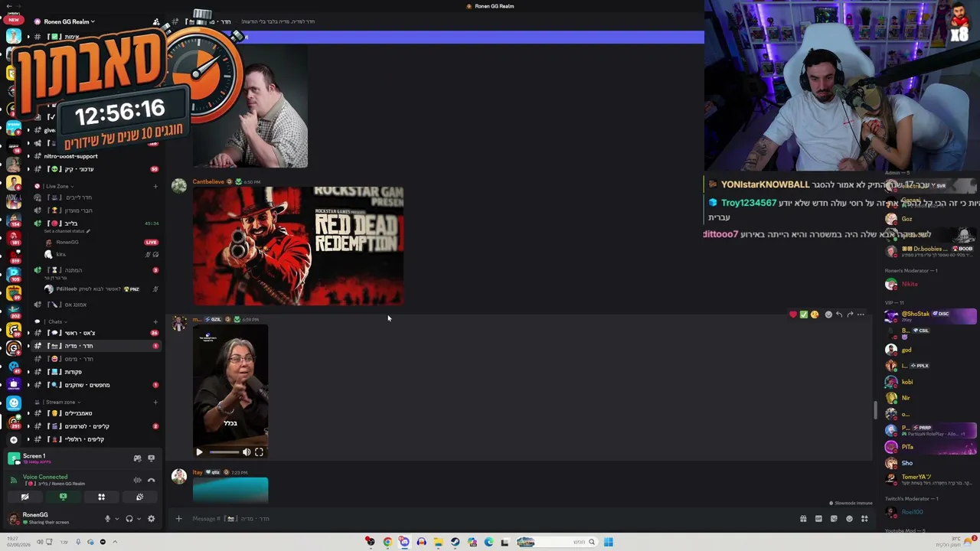The width and height of the screenshot is (980, 551).
Task: Mute the chat video volume
Action: click(x=247, y=452)
